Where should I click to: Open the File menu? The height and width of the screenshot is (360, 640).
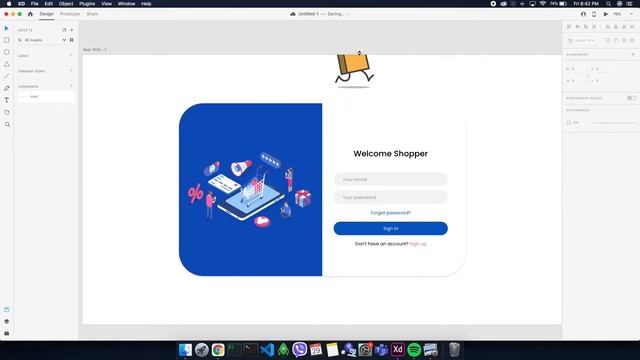(x=35, y=4)
